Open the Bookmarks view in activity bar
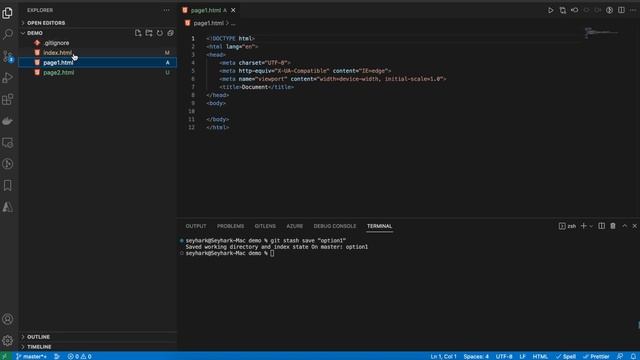 coord(7,185)
